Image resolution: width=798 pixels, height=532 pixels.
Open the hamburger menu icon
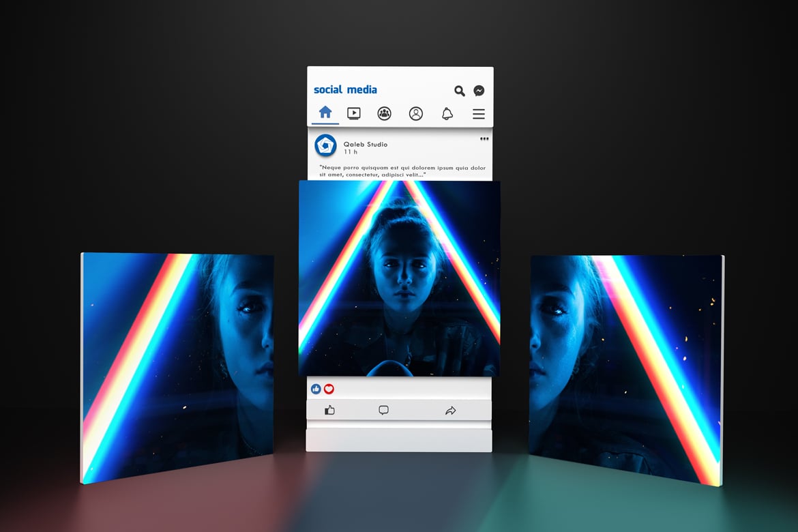(478, 114)
